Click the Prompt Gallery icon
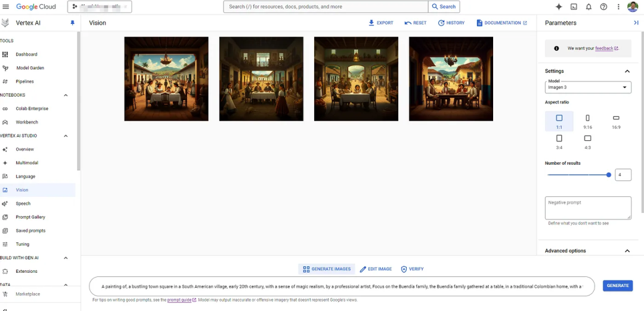 click(x=5, y=217)
